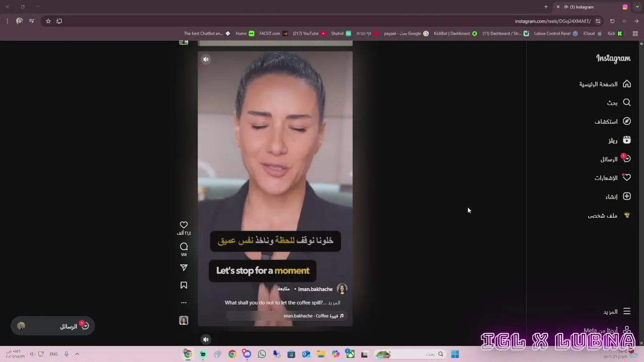Open a new browser tab
Screen dimensions: 644x362
pyautogui.click(x=546, y=7)
